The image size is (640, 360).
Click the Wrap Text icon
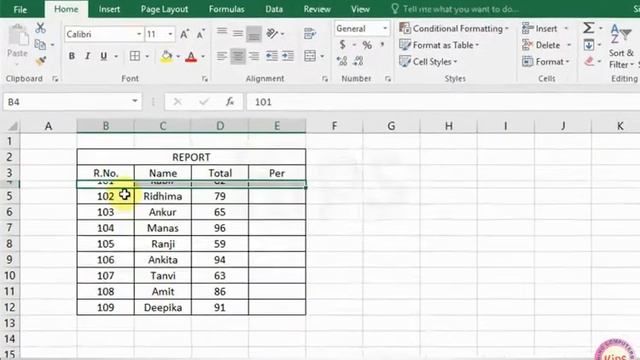tap(310, 33)
